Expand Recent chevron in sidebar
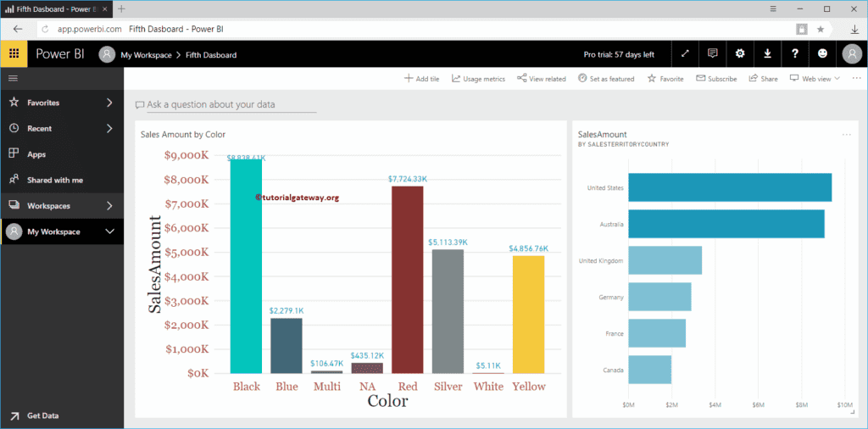868x429 pixels. coord(109,128)
